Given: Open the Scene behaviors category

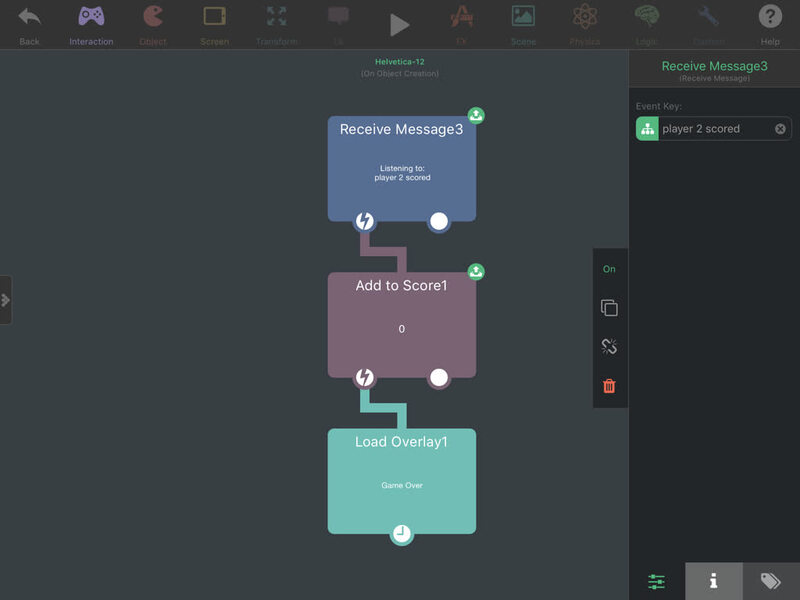Looking at the screenshot, I should (523, 25).
